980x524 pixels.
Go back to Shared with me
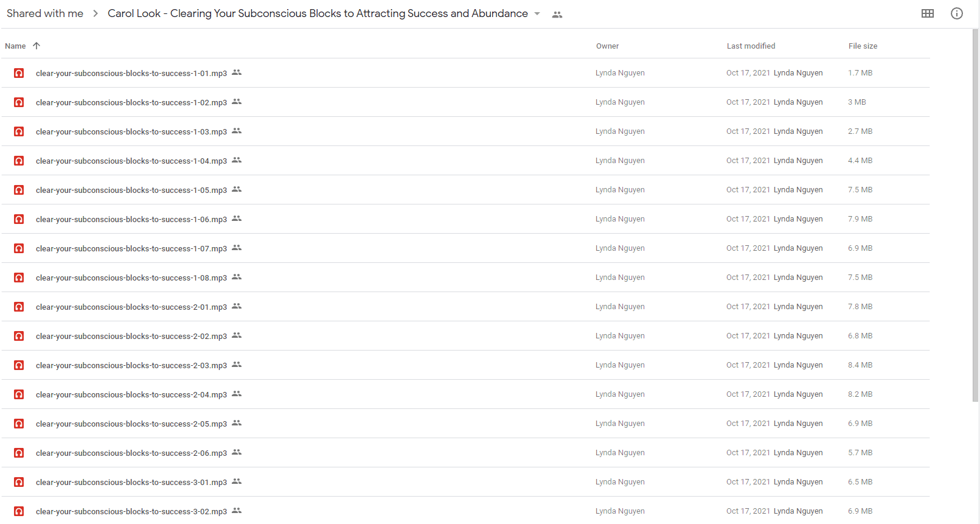click(45, 13)
